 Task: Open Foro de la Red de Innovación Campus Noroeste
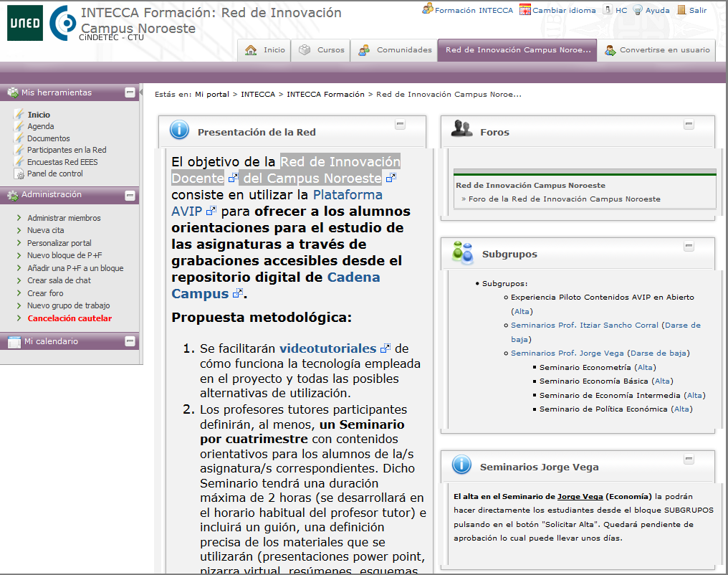(x=564, y=199)
